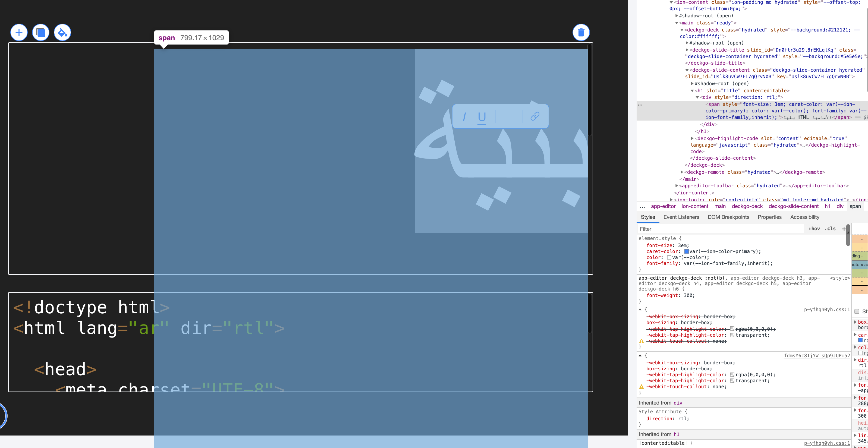
Task: Click the direction: rtl declaration
Action: [x=668, y=419]
